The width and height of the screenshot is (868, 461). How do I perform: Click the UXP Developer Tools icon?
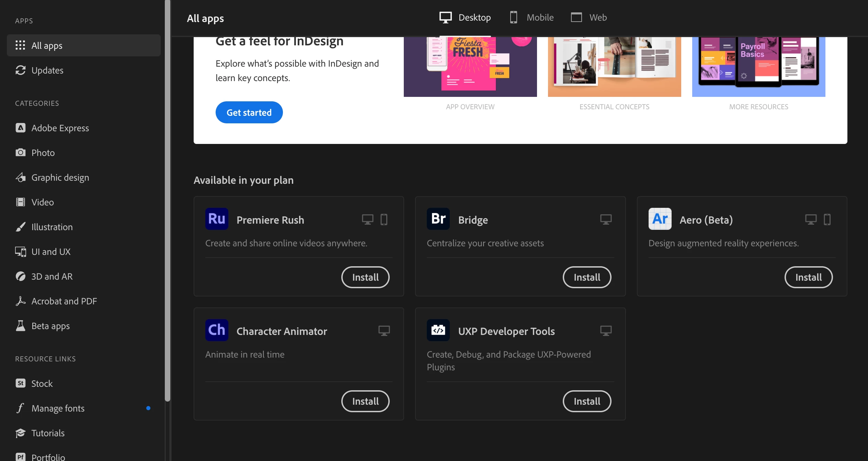pyautogui.click(x=438, y=330)
